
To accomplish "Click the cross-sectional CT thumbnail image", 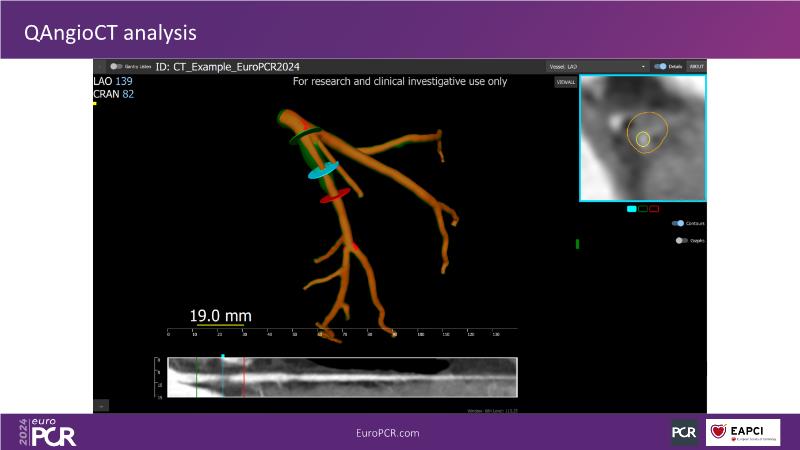I will (643, 137).
